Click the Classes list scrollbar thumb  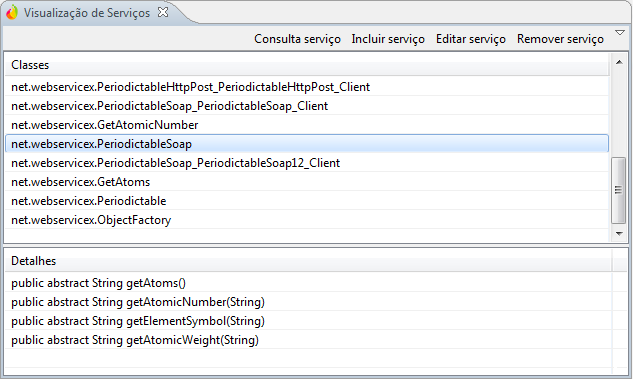point(618,190)
